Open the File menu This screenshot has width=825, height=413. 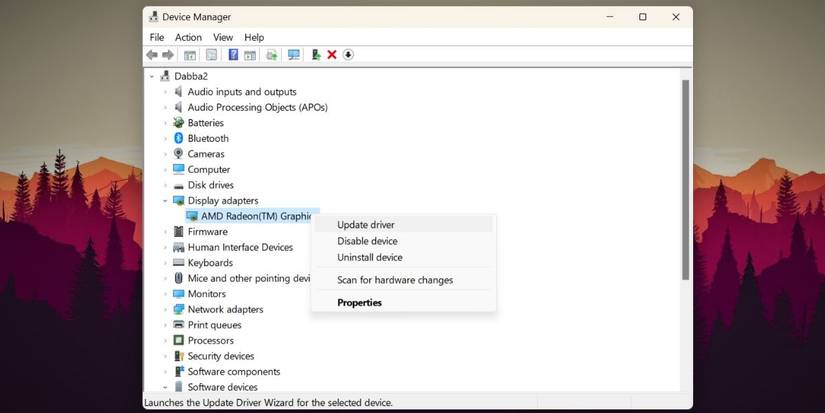point(157,37)
